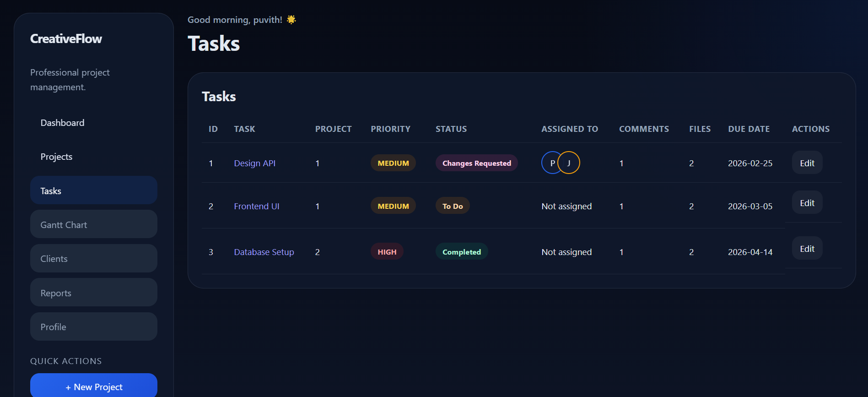Screen dimensions: 868x397
Task: Click Not assigned in the Frontend UI row
Action: pos(566,206)
